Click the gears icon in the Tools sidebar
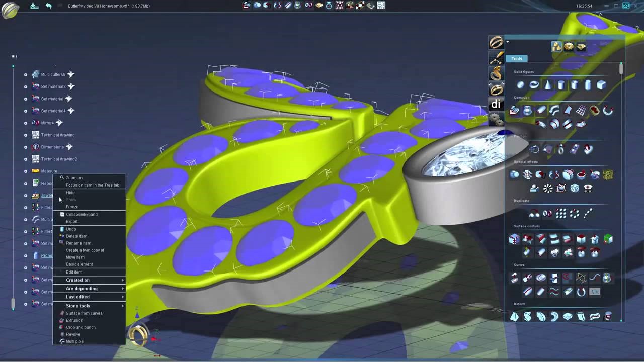The image size is (644, 362). point(496,119)
